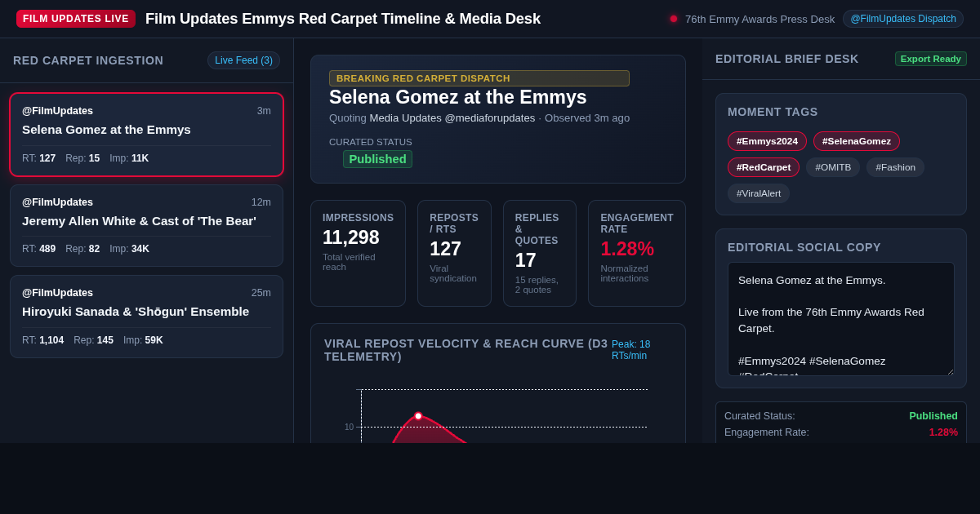Click the Rep: 15 stat on Selena Gomez card

(82, 158)
